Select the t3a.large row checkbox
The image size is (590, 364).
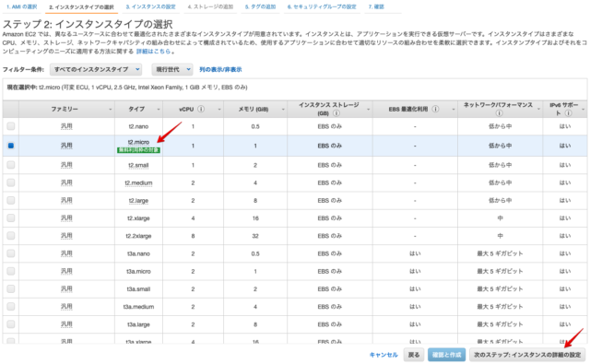click(11, 323)
